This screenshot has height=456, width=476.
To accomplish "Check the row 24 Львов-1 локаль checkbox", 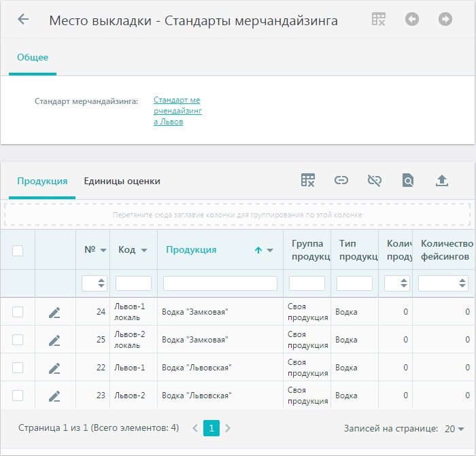I will [x=18, y=311].
